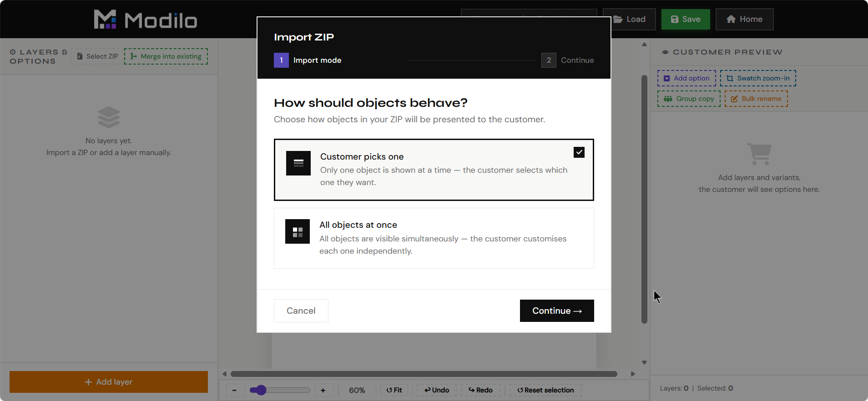
Task: Click the gear icon beside Layers & Options
Action: 13,52
